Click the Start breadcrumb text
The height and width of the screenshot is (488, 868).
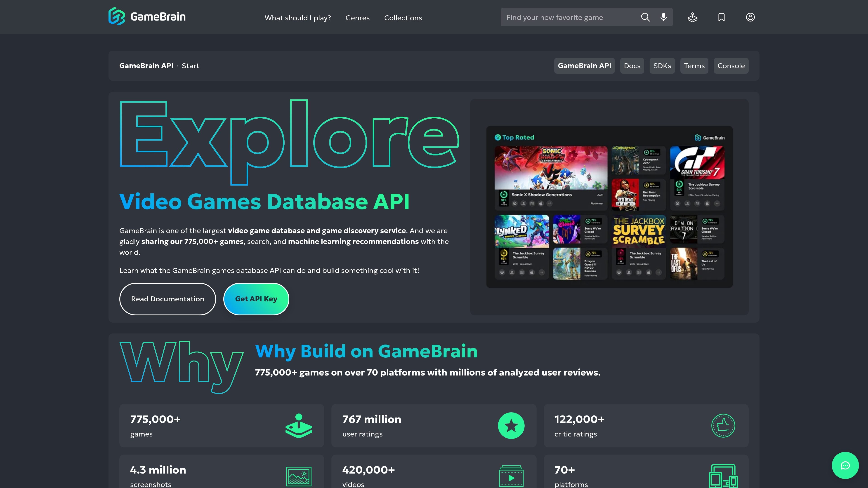[x=190, y=66]
